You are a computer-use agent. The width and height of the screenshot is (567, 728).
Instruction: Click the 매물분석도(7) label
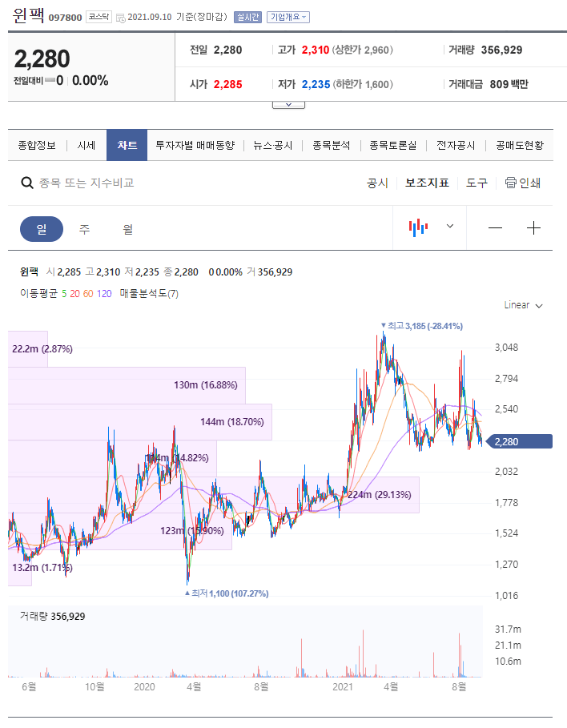point(149,293)
